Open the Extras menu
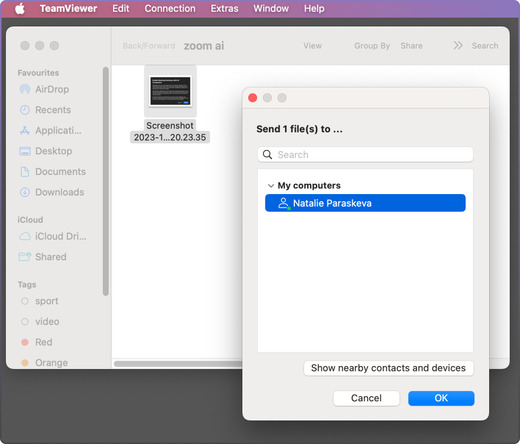The width and height of the screenshot is (520, 444). point(224,8)
